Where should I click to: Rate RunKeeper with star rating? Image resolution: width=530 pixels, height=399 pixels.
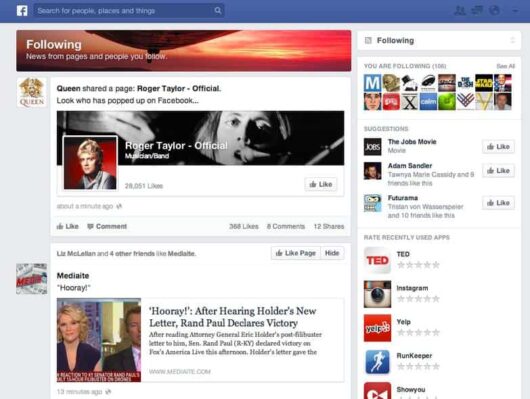pos(418,366)
